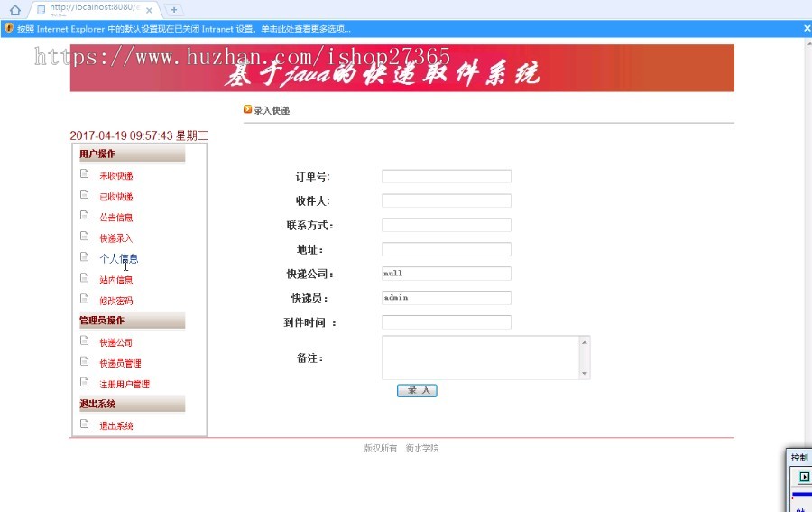Click the 快递员 field containing admin
Viewport: 812px width, 512px height.
click(447, 298)
